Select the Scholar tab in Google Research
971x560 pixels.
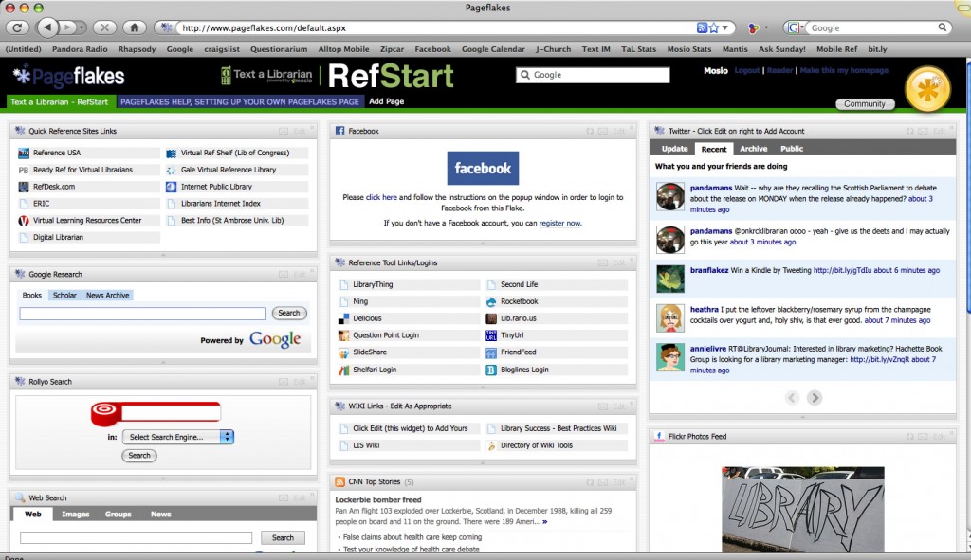coord(64,295)
